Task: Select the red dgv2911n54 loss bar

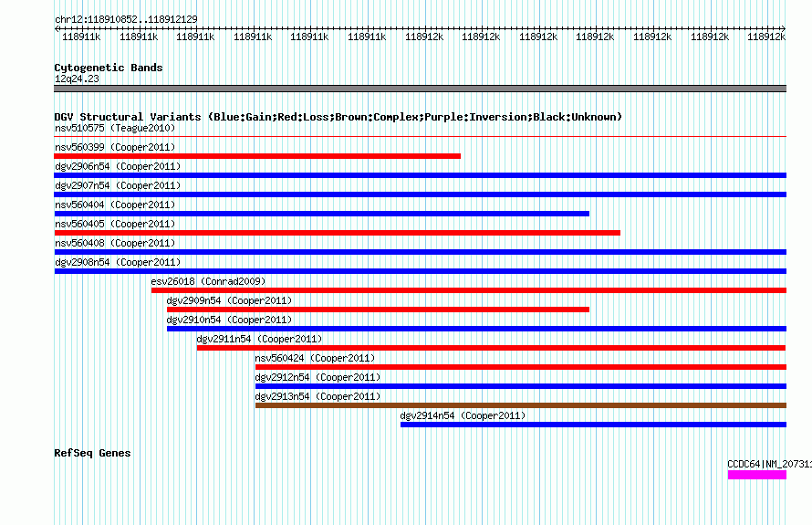Action: pos(492,348)
